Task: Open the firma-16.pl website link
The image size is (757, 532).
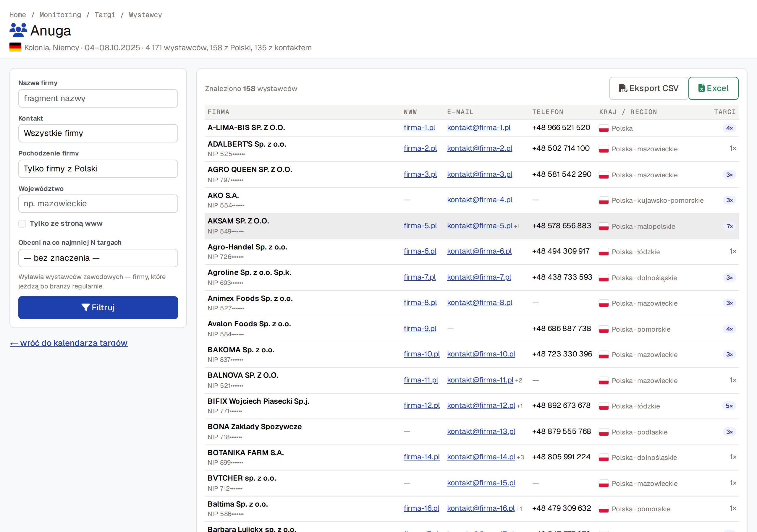Action: click(x=421, y=508)
